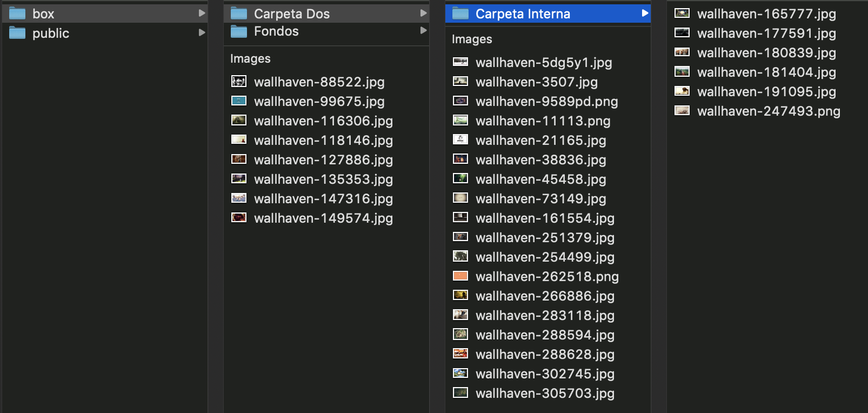Click the wallhaven-288628.jpg thumbnail icon

460,354
